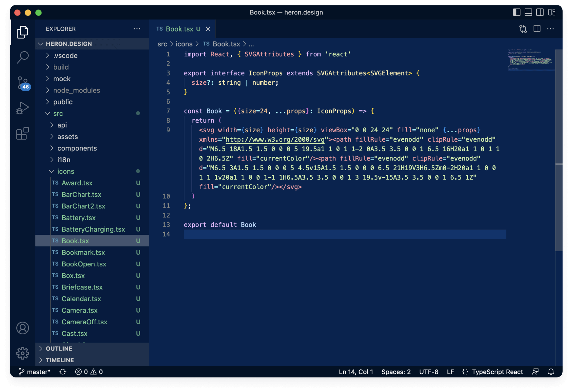This screenshot has width=572, height=392.
Task: Open Explorer Views and More Actions ellipsis
Action: point(137,29)
